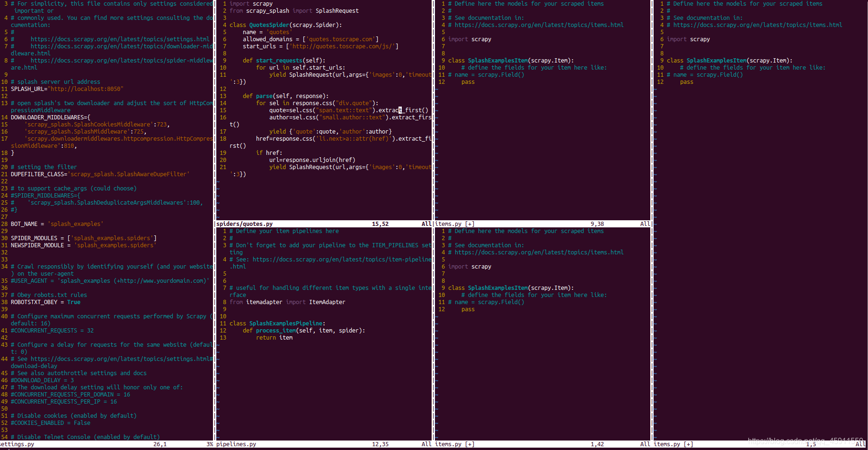Viewport: 868px width, 450px height.
Task: Click allowed_domains in quotes.py
Action: [267, 39]
